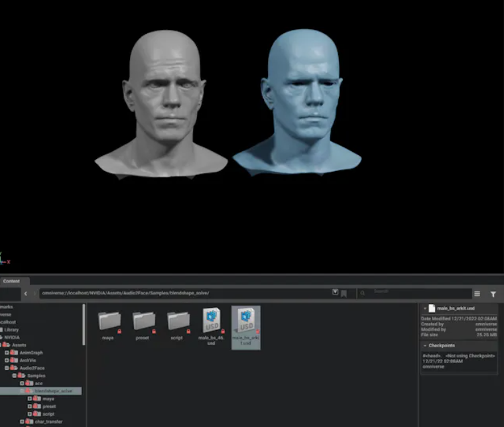Collapse the Checkpoints section
The image size is (504, 427).
(425, 345)
